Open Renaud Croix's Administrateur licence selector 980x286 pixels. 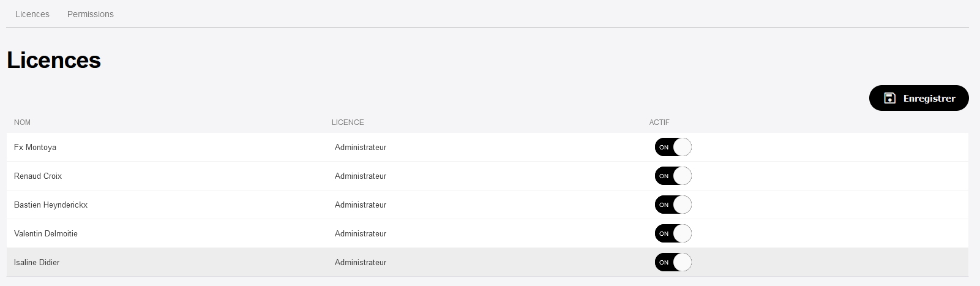pyautogui.click(x=361, y=176)
